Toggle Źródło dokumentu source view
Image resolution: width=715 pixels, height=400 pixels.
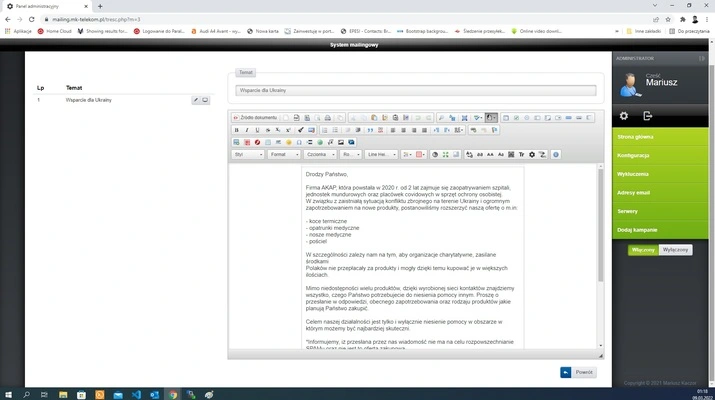point(255,118)
